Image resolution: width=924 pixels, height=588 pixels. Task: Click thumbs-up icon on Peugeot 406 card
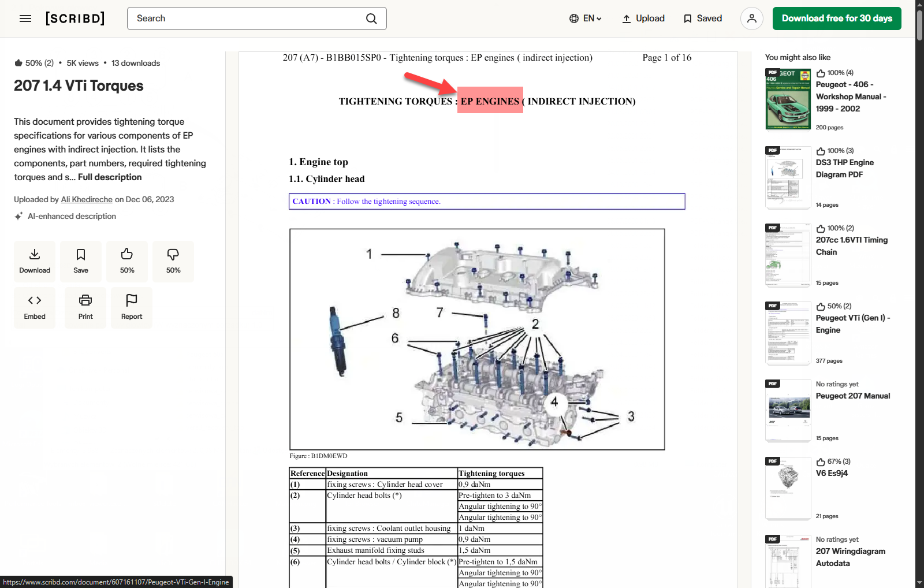point(821,73)
